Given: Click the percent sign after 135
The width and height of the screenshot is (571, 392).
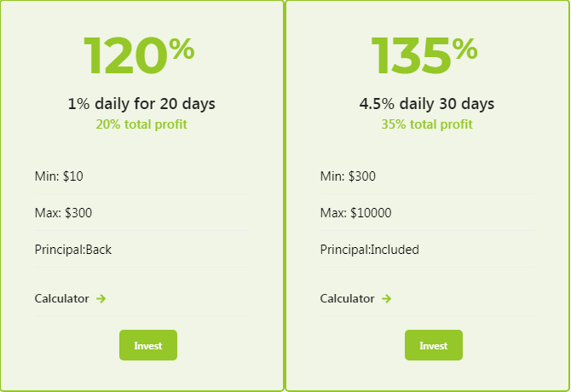Looking at the screenshot, I should coord(465,49).
